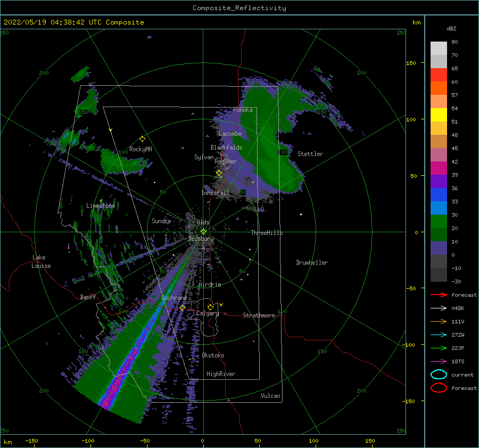The width and height of the screenshot is (479, 448).
Task: Select the light gray 70–80 dBZ swatch
Action: pos(439,48)
